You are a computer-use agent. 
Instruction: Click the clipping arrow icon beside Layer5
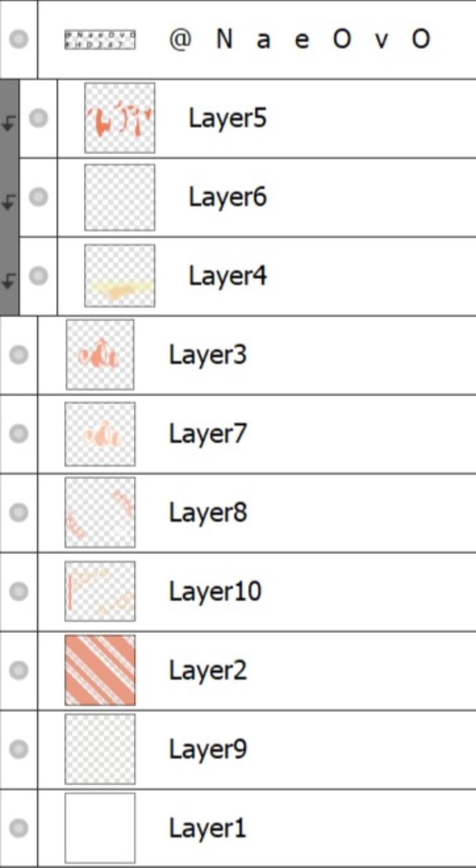pos(9,123)
